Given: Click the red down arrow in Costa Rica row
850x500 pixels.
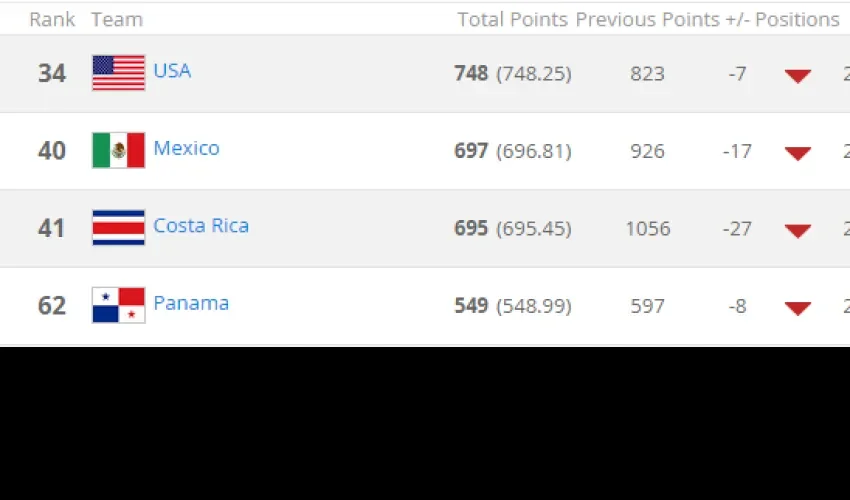Looking at the screenshot, I should (798, 231).
